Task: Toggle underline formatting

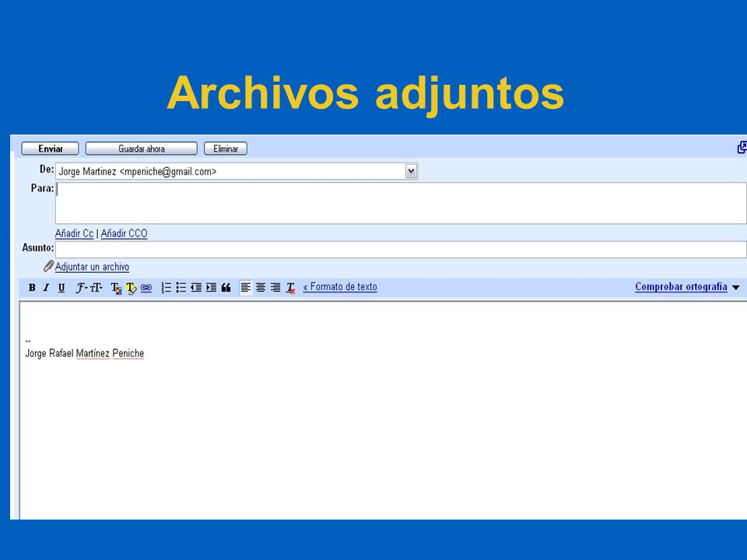Action: click(x=61, y=288)
